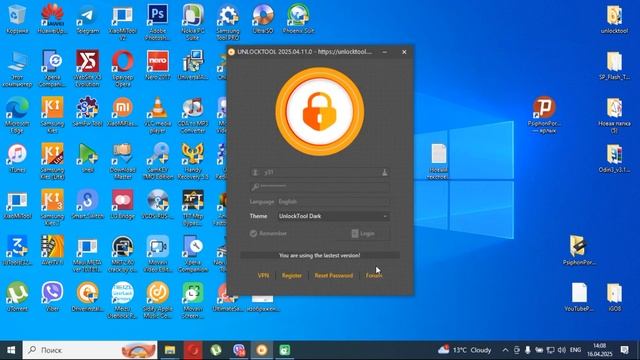Open the iOS folder on desktop
The width and height of the screenshot is (640, 360).
pyautogui.click(x=614, y=297)
